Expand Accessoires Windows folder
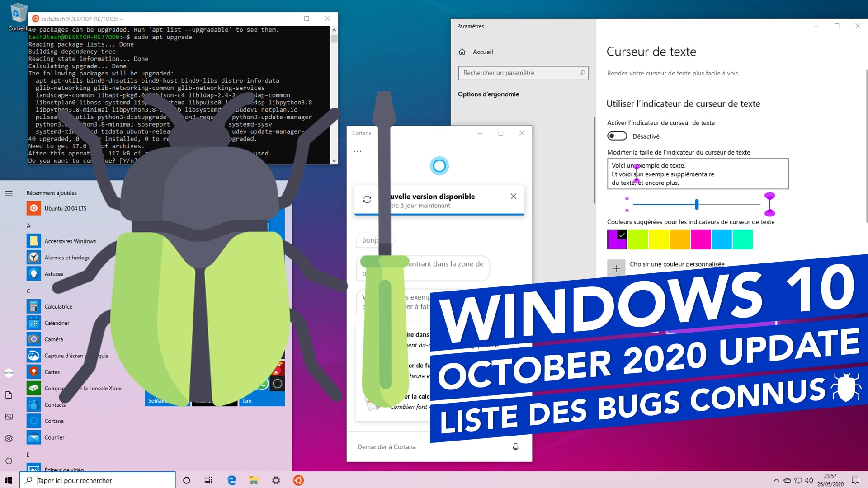Image resolution: width=868 pixels, height=488 pixels. tap(70, 241)
